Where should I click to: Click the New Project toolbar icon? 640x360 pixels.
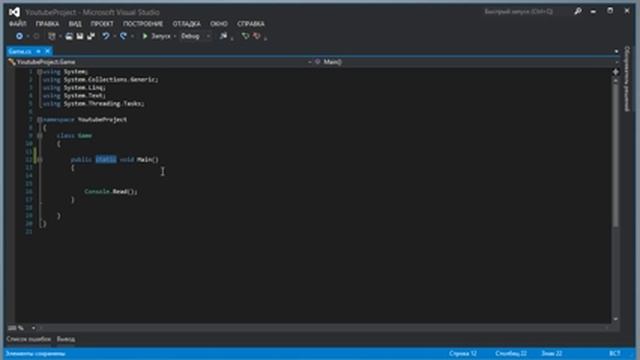(52, 36)
